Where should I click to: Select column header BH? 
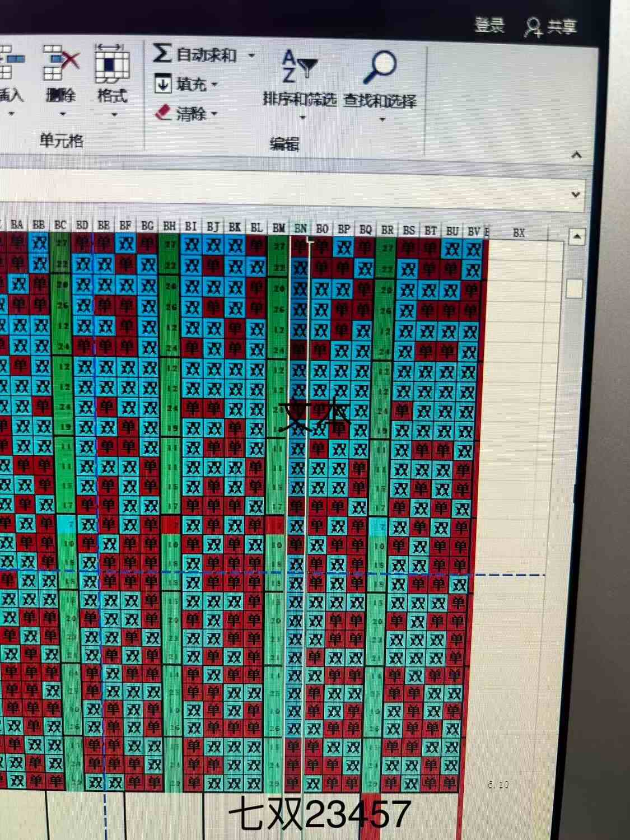click(169, 226)
